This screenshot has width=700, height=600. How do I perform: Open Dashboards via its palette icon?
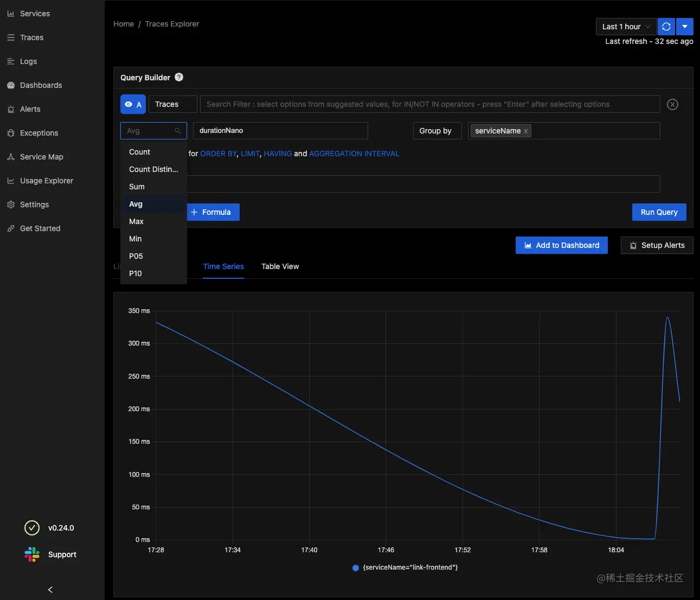point(11,85)
